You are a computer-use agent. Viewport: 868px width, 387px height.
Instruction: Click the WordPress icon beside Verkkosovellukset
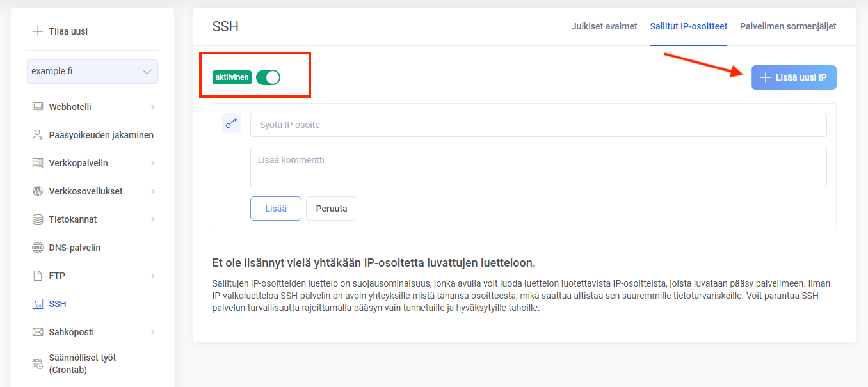(38, 191)
